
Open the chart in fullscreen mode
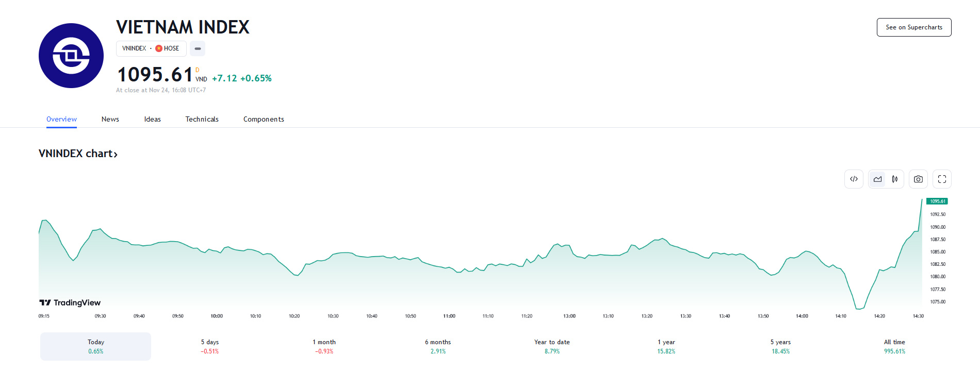tap(942, 179)
